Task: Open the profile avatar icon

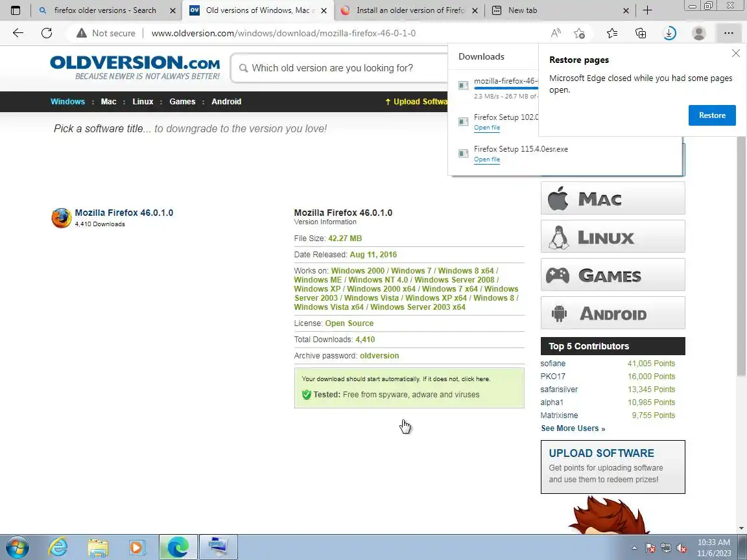Action: point(699,33)
